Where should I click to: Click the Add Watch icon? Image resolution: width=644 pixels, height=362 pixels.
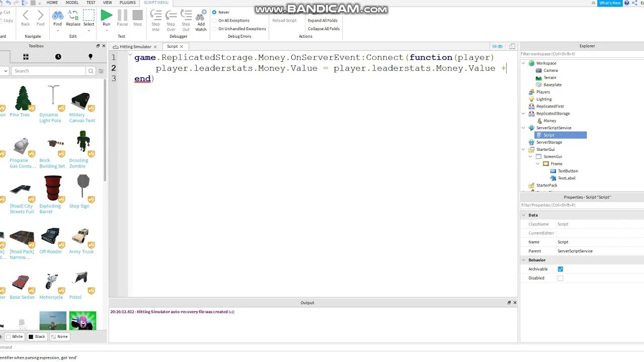(x=201, y=15)
